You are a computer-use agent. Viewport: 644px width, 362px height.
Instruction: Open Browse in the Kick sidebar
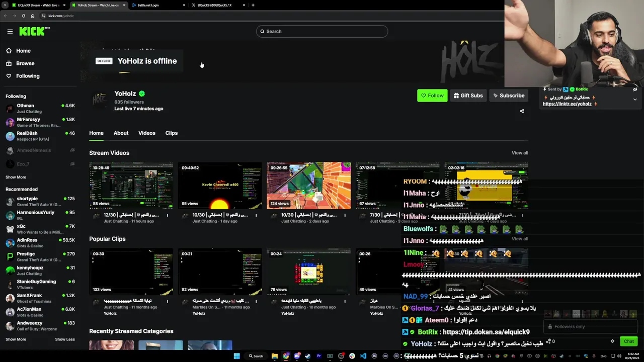(x=20, y=63)
